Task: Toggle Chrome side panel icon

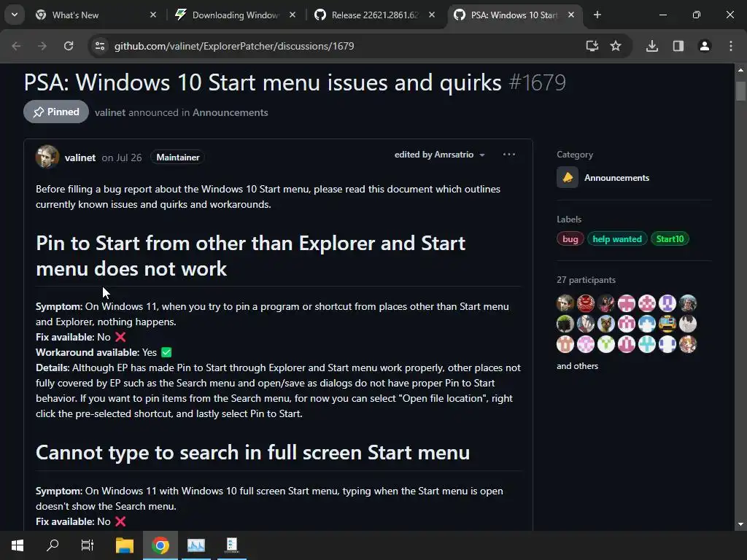Action: [678, 46]
